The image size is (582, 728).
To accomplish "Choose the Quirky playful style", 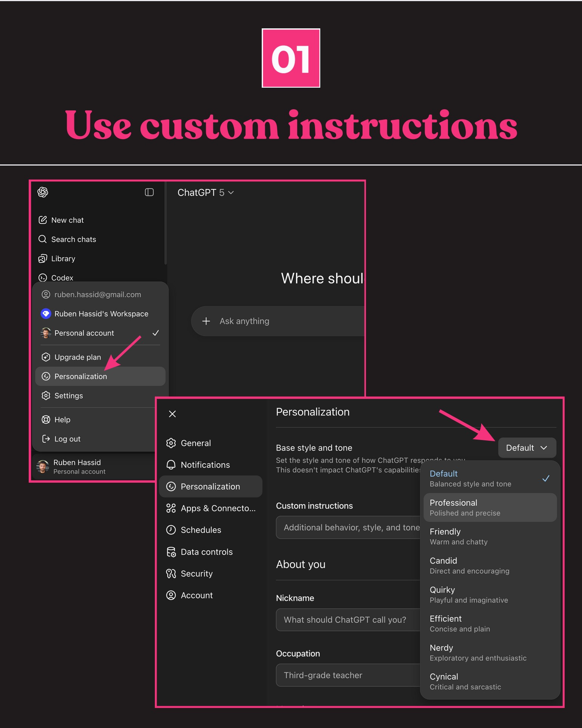I will [490, 595].
